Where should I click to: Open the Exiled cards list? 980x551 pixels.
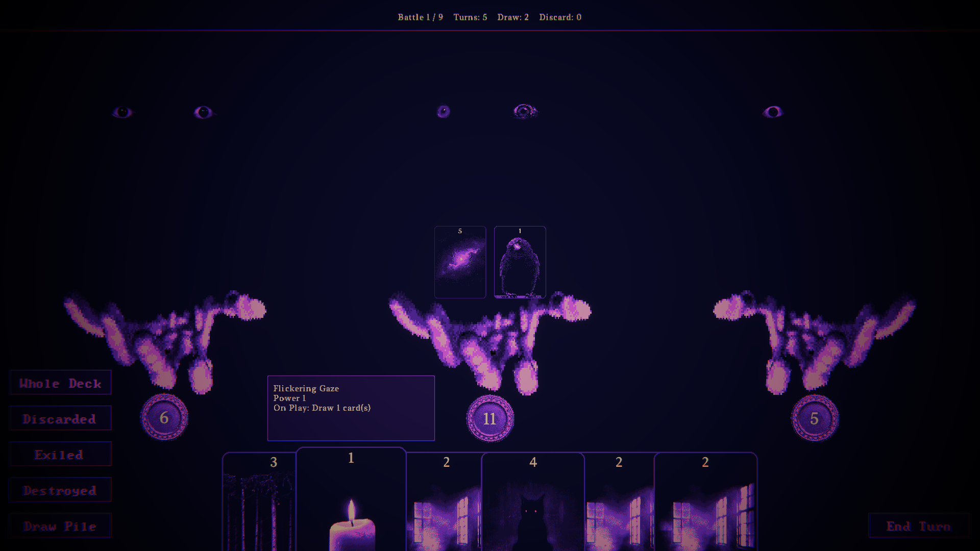click(x=60, y=454)
